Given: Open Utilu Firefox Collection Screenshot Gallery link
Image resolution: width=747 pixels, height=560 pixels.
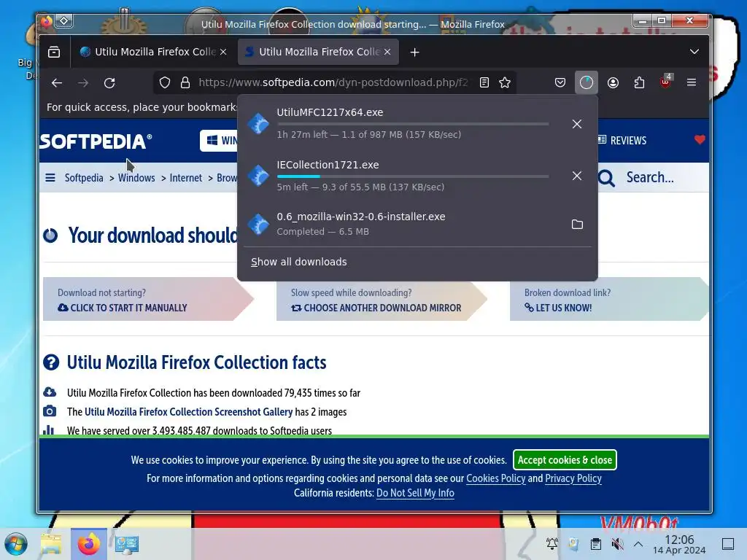Looking at the screenshot, I should [x=189, y=412].
